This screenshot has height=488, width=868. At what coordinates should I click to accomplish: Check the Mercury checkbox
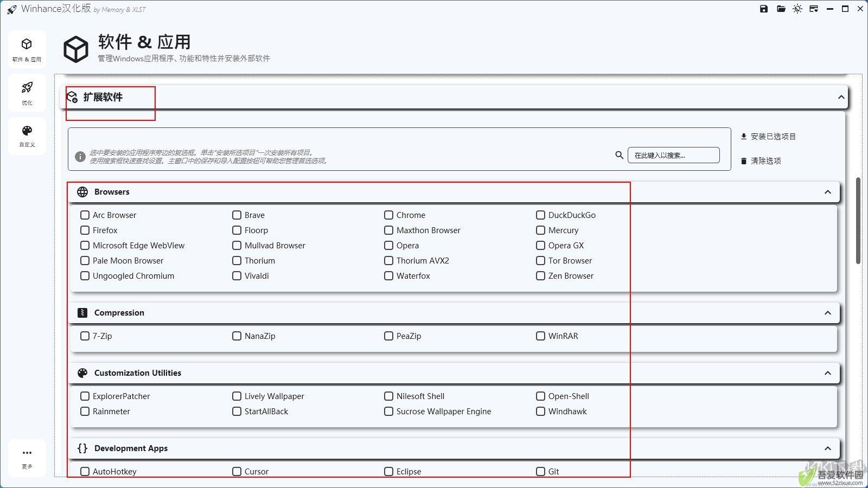540,230
